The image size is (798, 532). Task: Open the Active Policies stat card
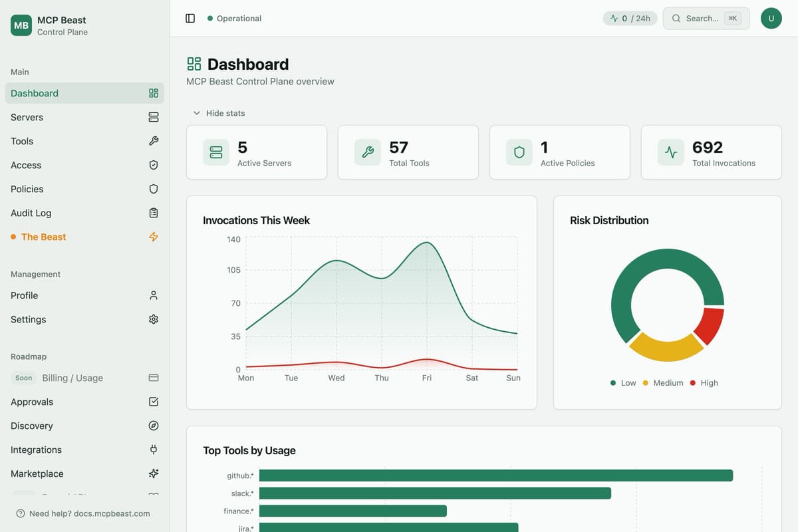tap(560, 152)
